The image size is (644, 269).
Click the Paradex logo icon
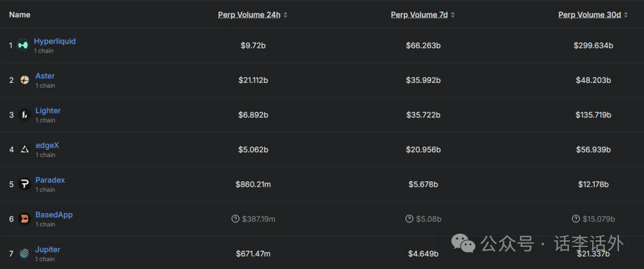[24, 184]
